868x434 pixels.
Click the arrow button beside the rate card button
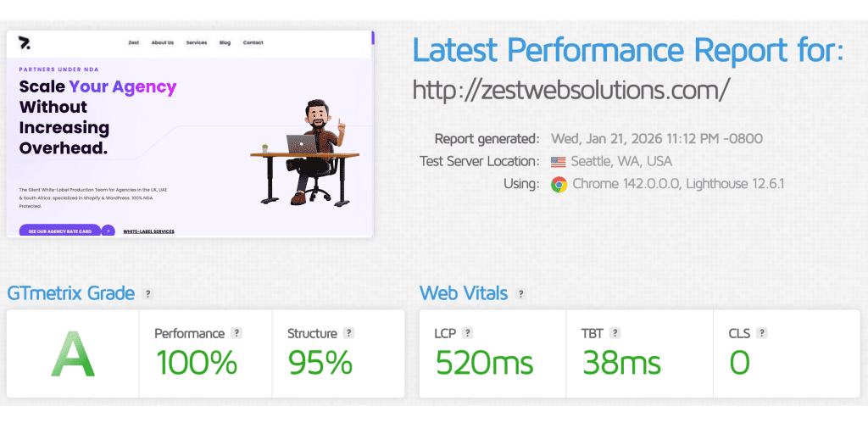(x=108, y=231)
